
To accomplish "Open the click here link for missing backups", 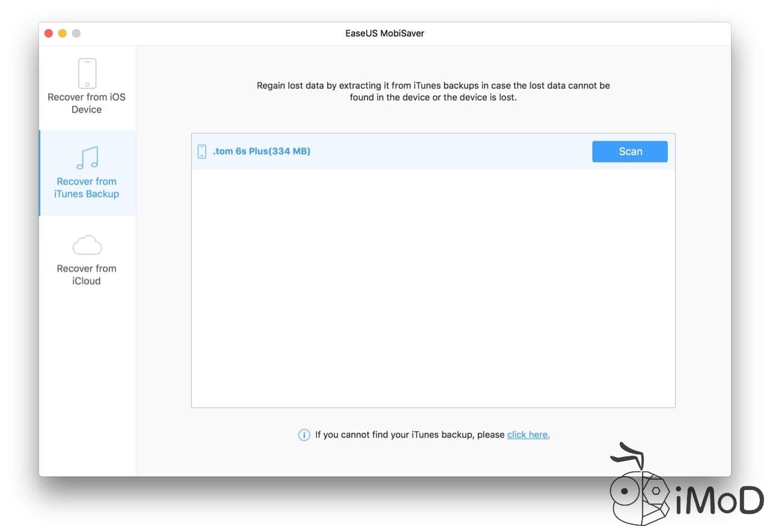I will pyautogui.click(x=528, y=435).
